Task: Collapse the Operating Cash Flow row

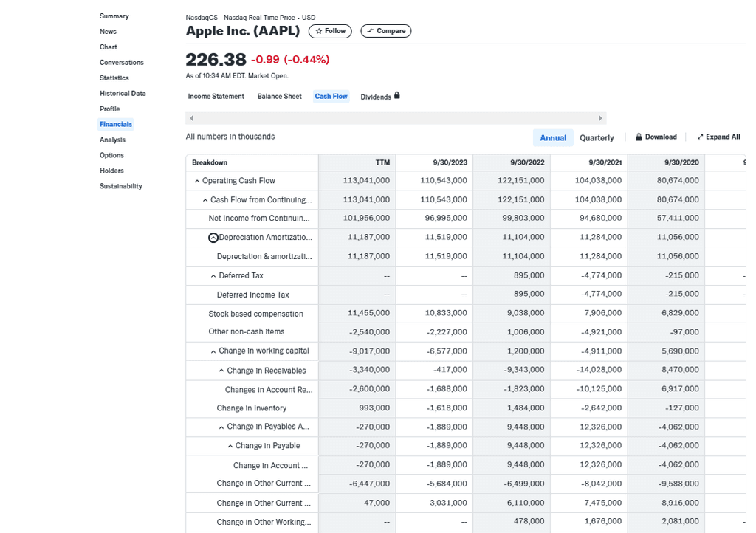Action: pos(197,181)
